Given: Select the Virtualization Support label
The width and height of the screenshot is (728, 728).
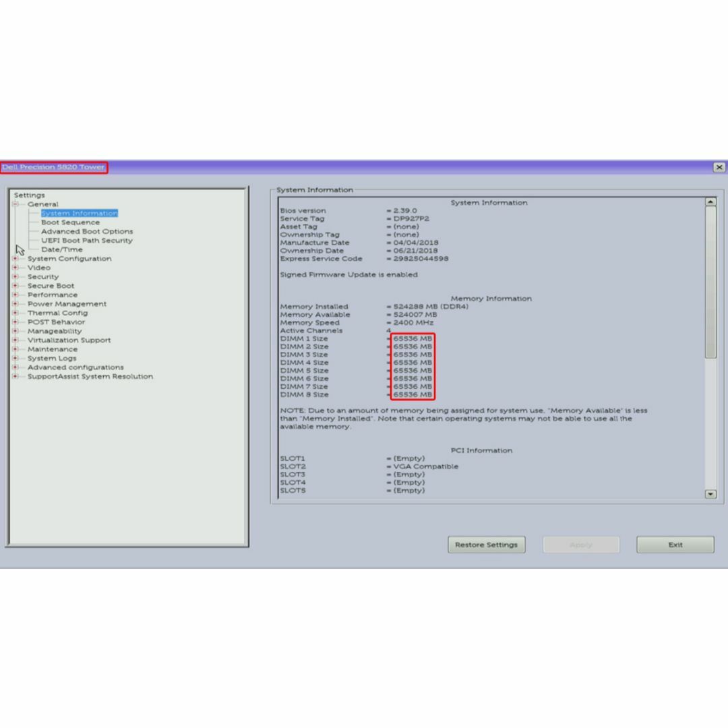Looking at the screenshot, I should coord(69,340).
